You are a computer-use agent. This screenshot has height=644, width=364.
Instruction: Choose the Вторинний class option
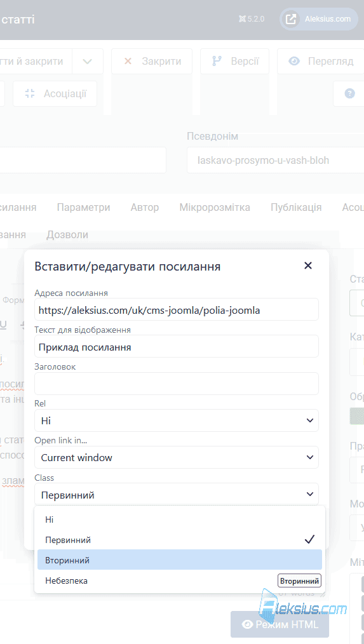coord(180,560)
